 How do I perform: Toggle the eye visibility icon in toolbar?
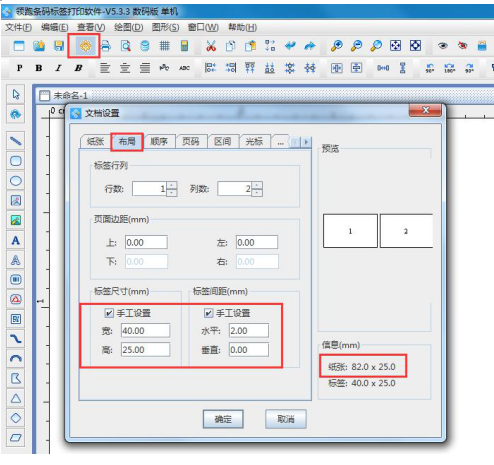point(442,46)
